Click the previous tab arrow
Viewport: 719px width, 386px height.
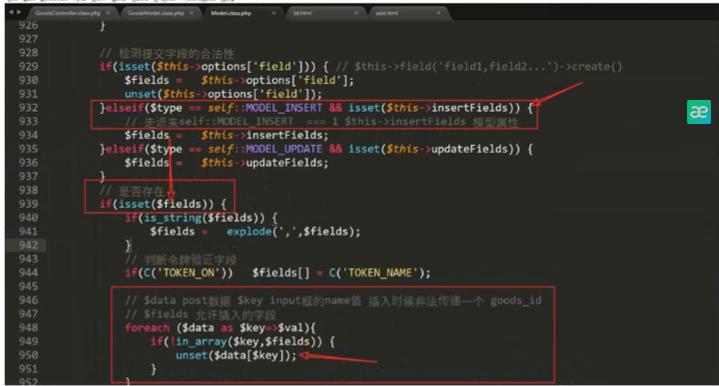coord(11,12)
